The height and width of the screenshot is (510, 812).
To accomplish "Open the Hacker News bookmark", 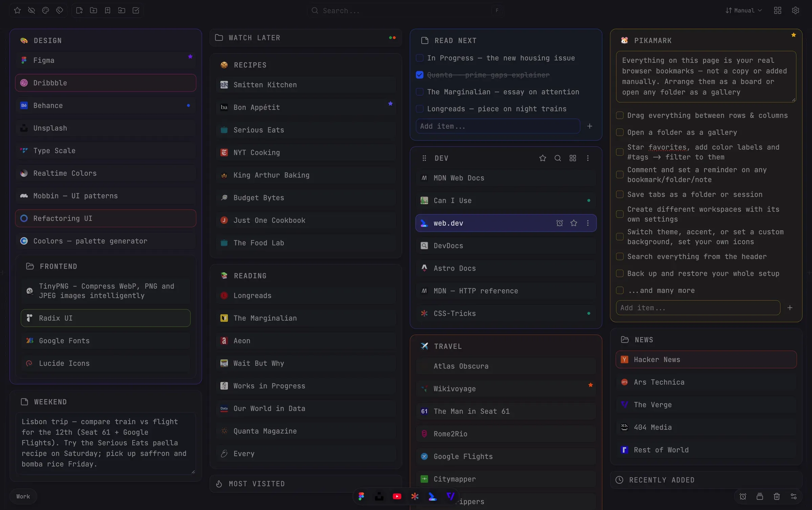I will point(706,360).
